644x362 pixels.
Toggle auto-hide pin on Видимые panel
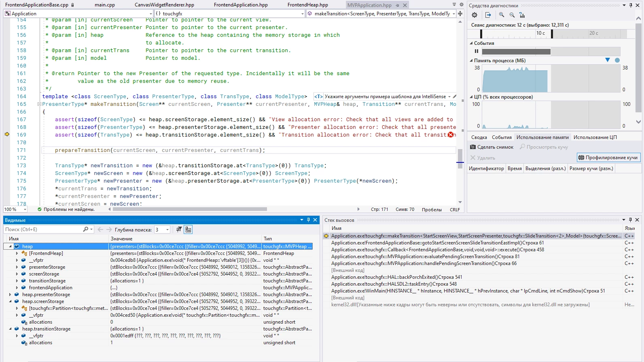click(308, 220)
